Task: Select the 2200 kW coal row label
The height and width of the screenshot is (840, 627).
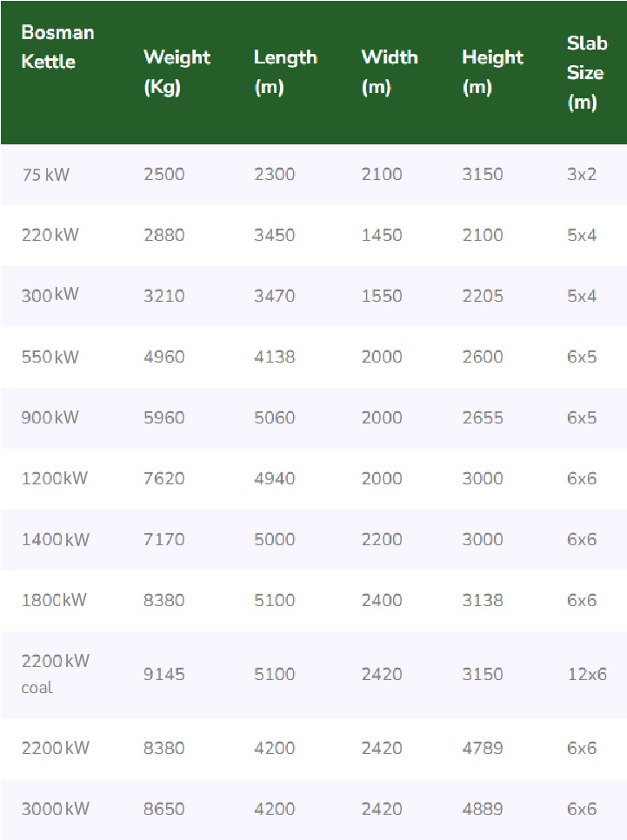Action: pyautogui.click(x=55, y=673)
